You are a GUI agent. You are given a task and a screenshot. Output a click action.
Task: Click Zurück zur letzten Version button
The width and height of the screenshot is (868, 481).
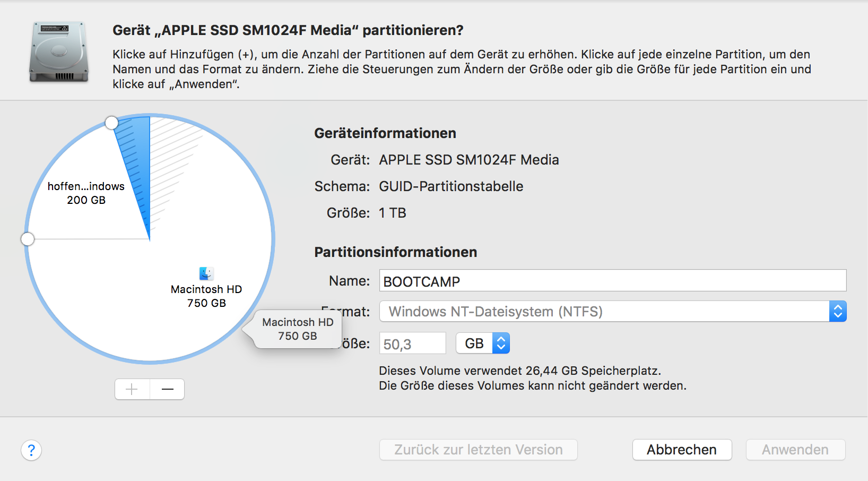click(478, 450)
